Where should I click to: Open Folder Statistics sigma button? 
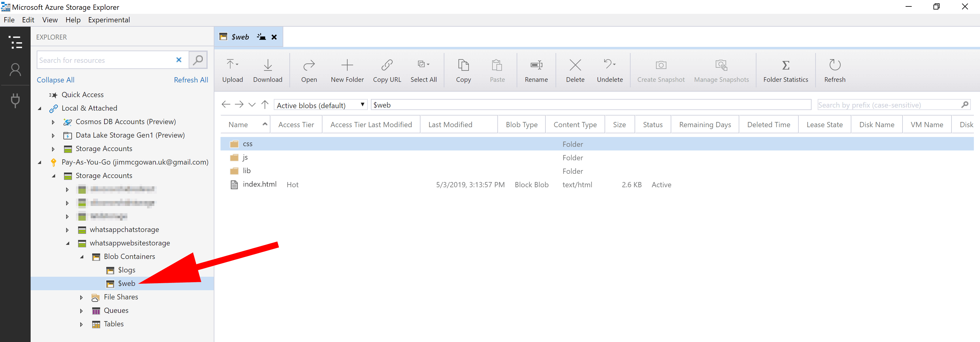(786, 71)
